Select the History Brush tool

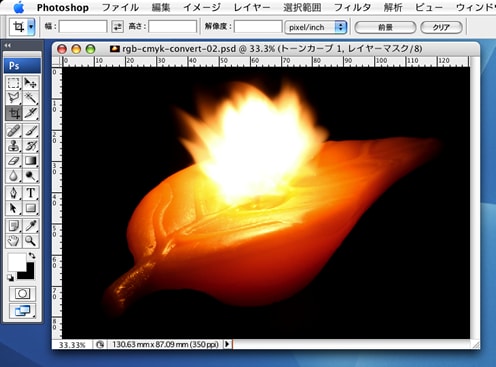click(31, 146)
